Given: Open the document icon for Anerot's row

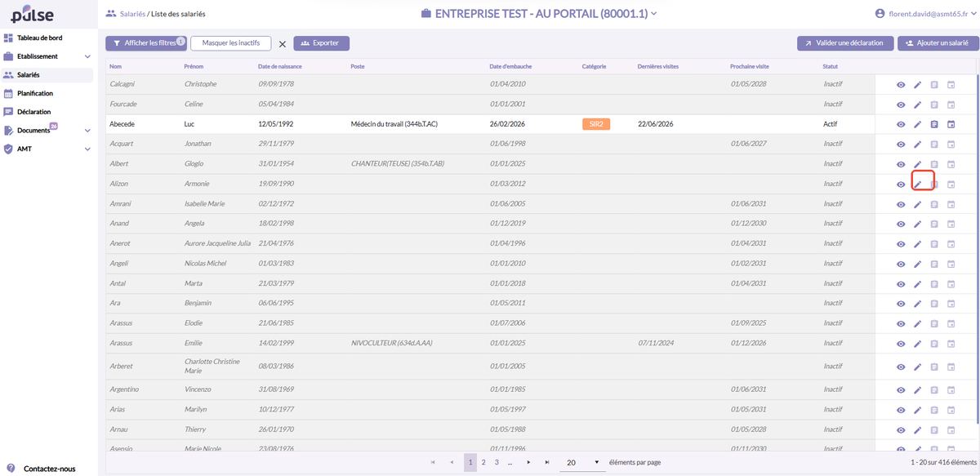Looking at the screenshot, I should click(x=934, y=244).
